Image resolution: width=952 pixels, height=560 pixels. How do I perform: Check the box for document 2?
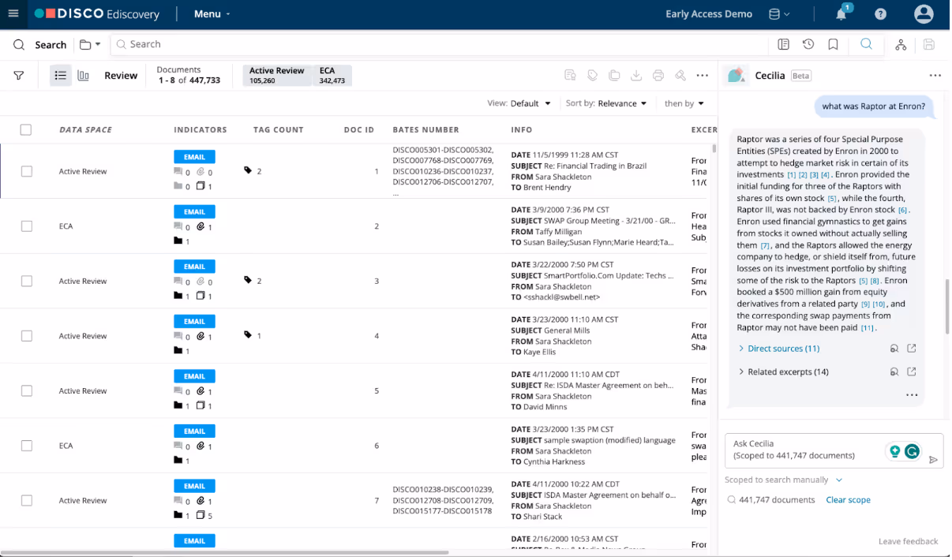point(27,226)
